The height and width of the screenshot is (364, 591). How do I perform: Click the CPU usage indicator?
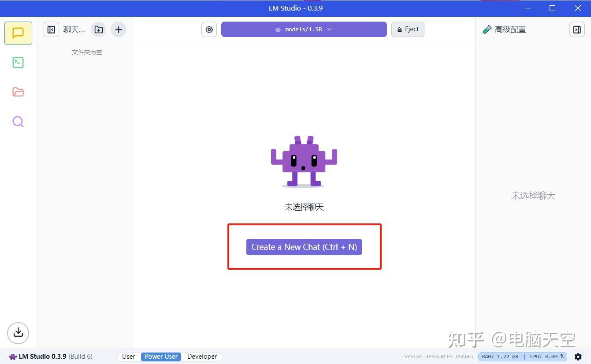pos(547,357)
